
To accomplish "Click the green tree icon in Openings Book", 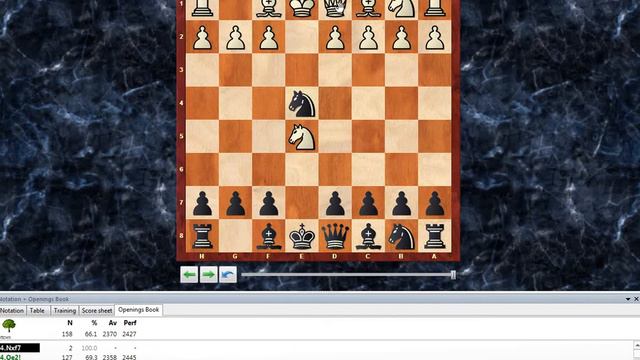I will tap(9, 326).
